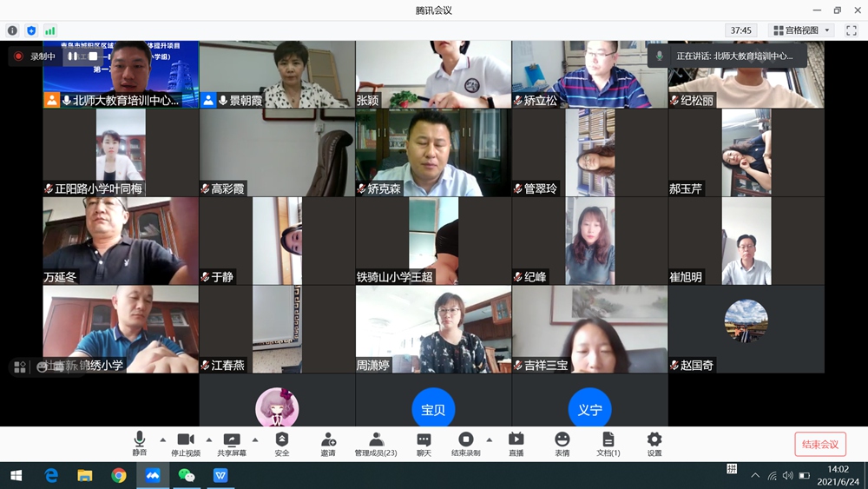Click the 铁骑山小学王超 name label
The width and height of the screenshot is (868, 489).
[x=395, y=277]
